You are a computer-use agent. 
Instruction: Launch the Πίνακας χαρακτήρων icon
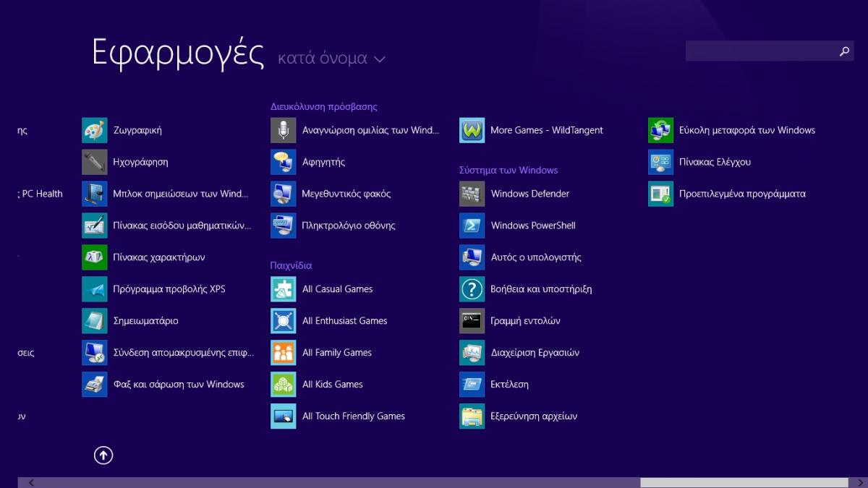pos(95,257)
